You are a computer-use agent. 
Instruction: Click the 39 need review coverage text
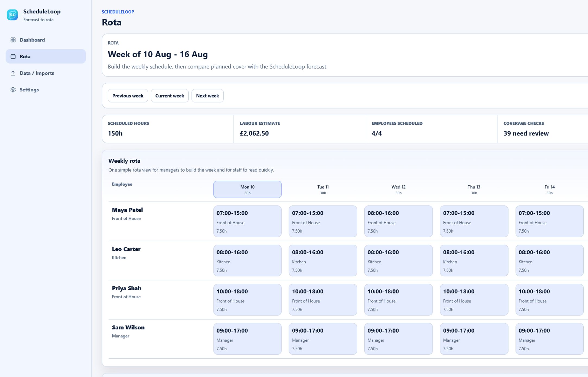pyautogui.click(x=526, y=133)
